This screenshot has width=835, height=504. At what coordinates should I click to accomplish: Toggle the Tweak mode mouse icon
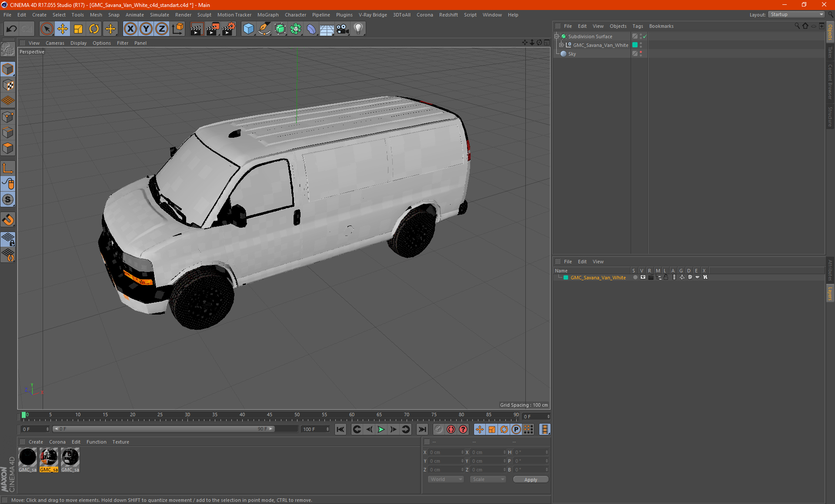[x=8, y=184]
